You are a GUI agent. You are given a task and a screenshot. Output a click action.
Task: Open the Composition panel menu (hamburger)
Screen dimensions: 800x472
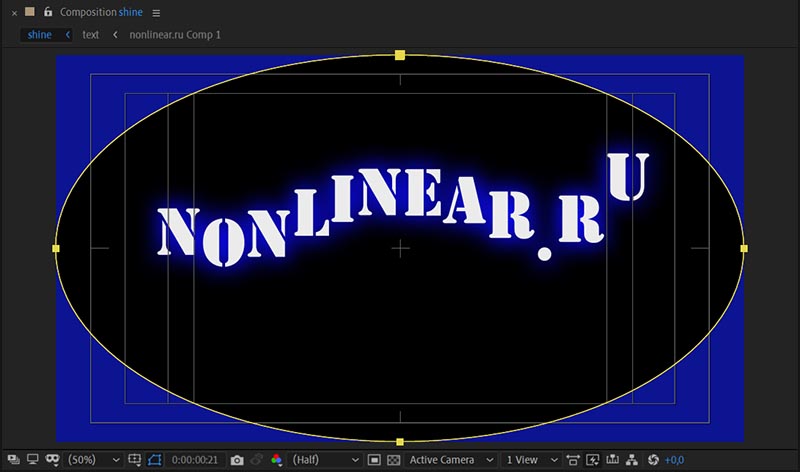point(156,13)
